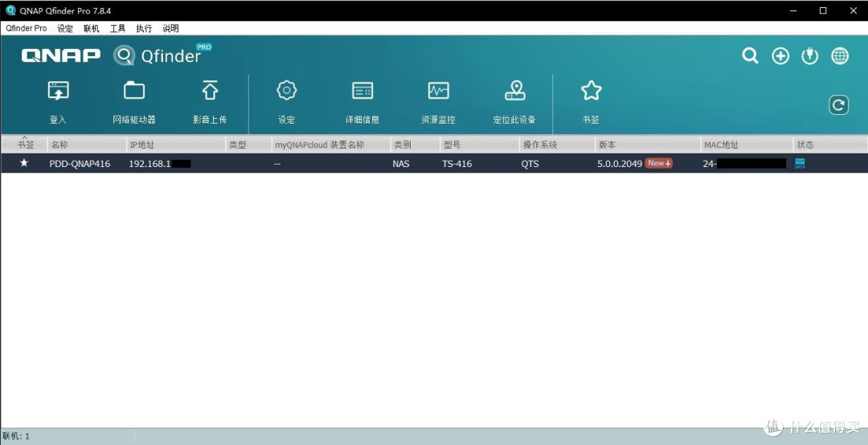Click the MAC address cell starting 24-
Viewport: 868px width, 445px height.
(744, 164)
